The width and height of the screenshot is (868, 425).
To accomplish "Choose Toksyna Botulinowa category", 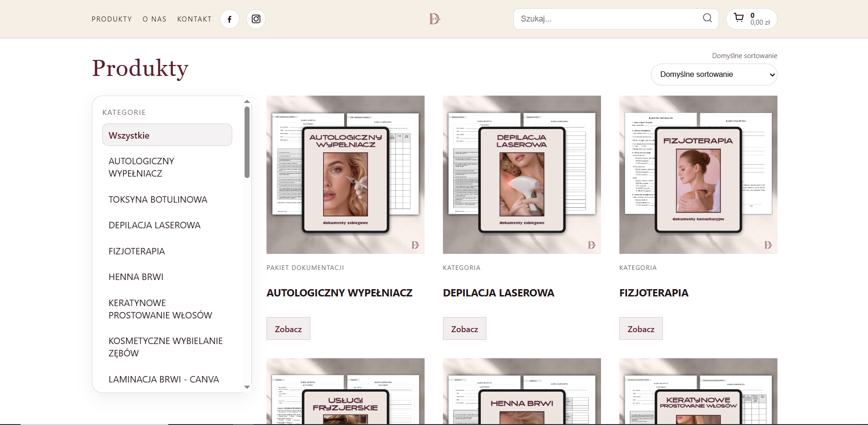I will pyautogui.click(x=158, y=199).
